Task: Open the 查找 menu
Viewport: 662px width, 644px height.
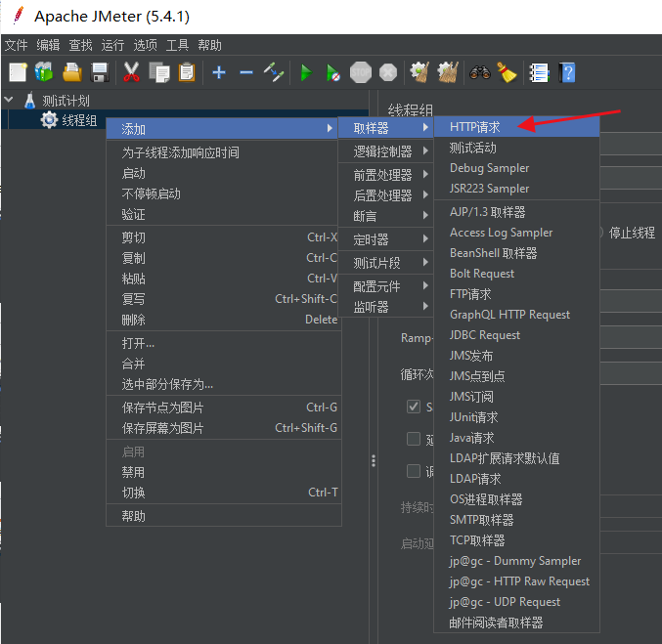Action: (80, 45)
